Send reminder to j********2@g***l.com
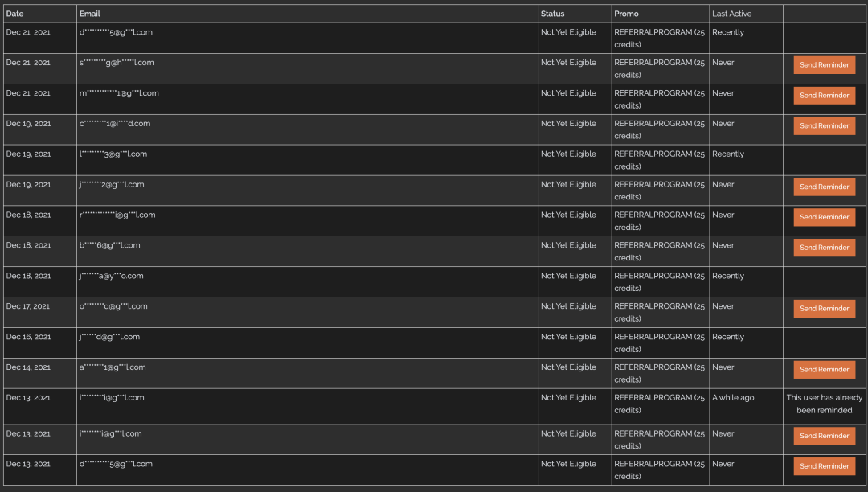 [x=825, y=187]
